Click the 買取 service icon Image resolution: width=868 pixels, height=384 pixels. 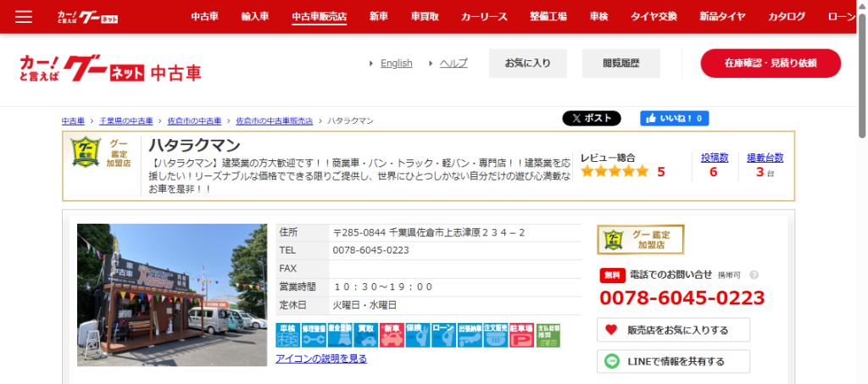click(x=366, y=335)
